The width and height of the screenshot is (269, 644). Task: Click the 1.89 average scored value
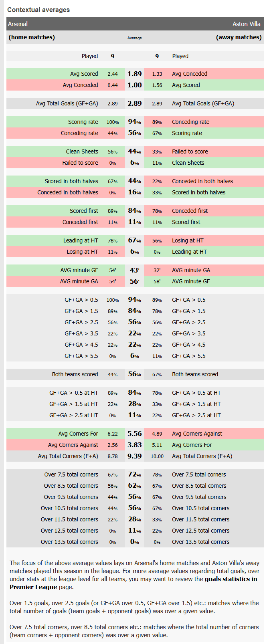134,74
